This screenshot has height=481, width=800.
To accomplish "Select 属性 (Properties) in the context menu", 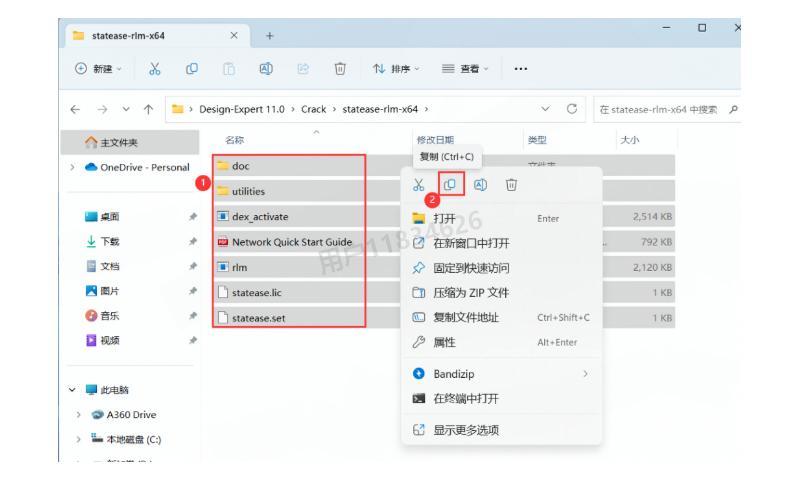I will [x=502, y=342].
